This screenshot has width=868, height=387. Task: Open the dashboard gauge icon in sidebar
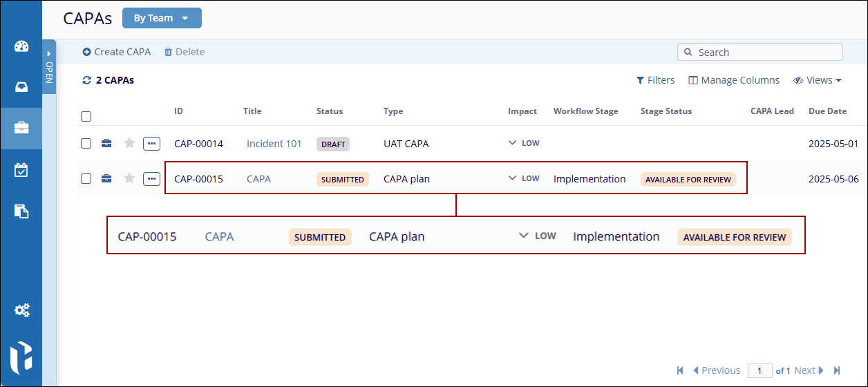(21, 47)
